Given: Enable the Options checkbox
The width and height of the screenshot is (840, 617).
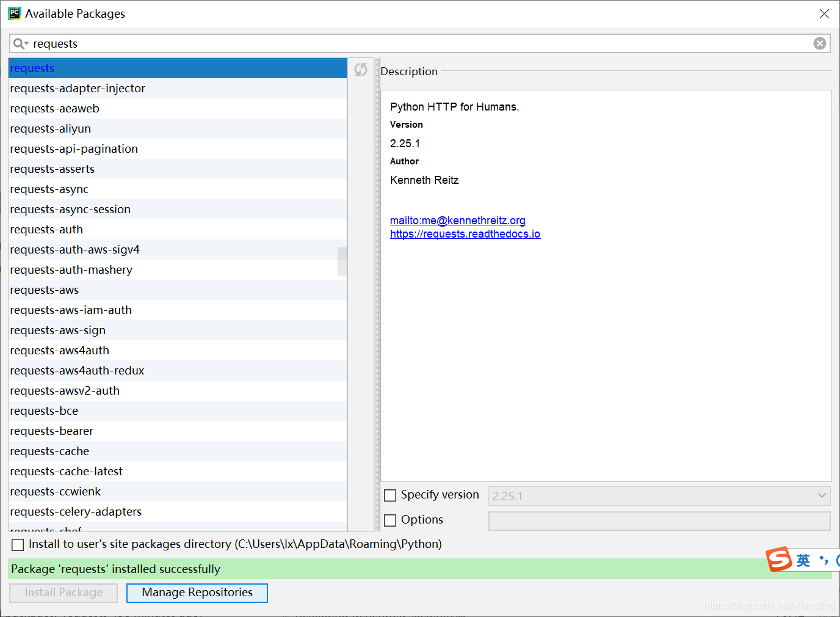Looking at the screenshot, I should [390, 520].
